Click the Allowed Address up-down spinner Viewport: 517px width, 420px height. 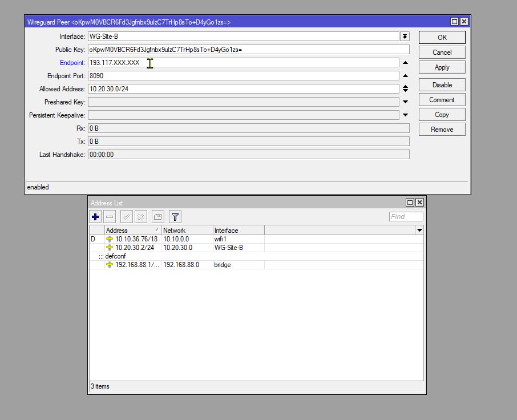pyautogui.click(x=405, y=88)
